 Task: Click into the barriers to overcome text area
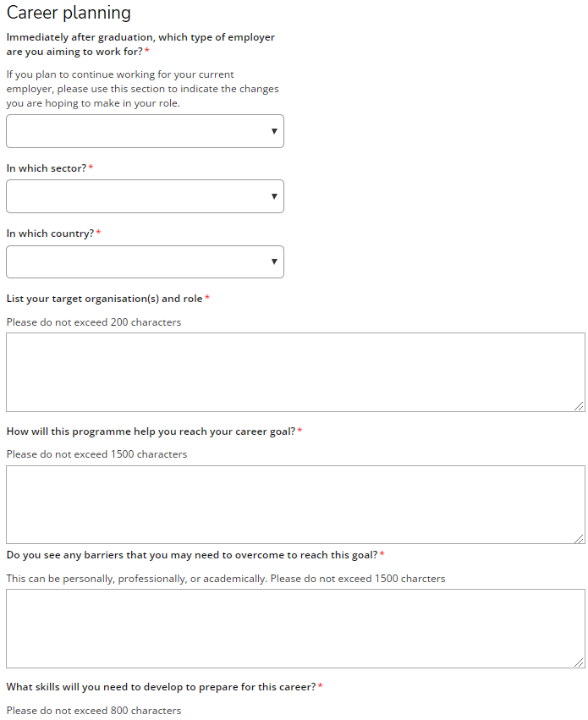coord(295,629)
